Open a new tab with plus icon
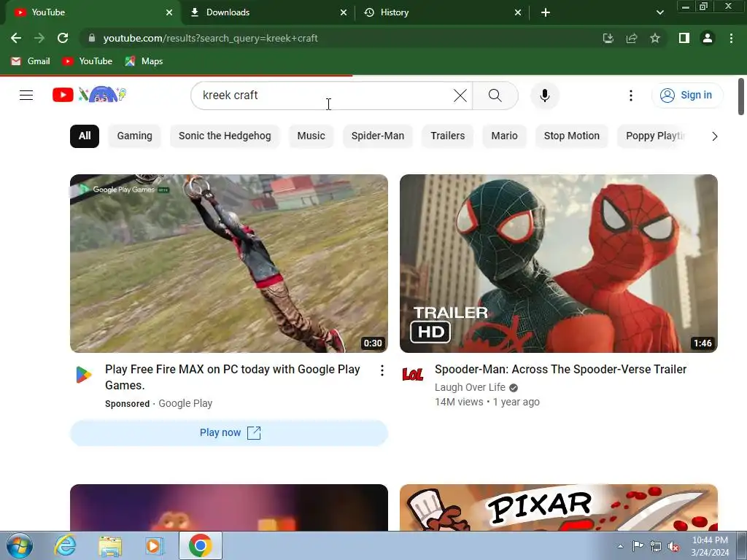This screenshot has height=560, width=747. coord(546,12)
